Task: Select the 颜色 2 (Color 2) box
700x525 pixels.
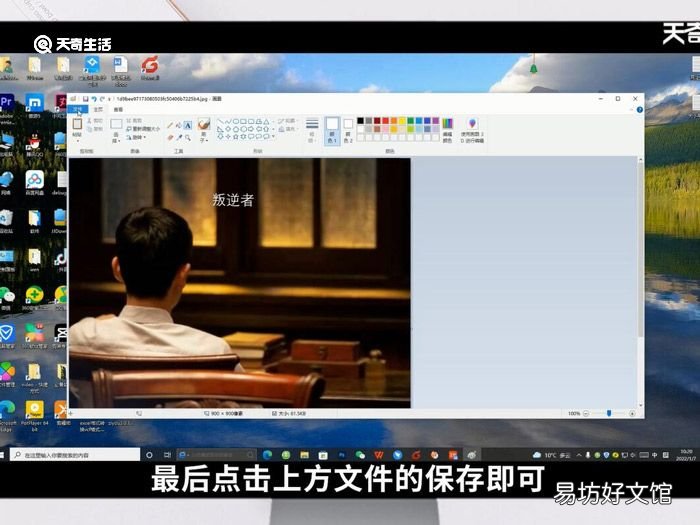Action: [348, 129]
